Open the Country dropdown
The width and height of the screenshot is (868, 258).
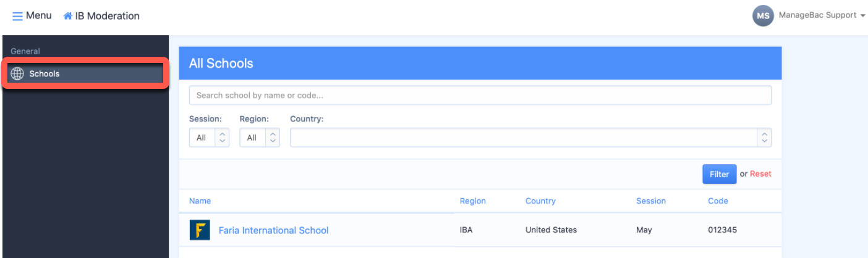pos(530,138)
